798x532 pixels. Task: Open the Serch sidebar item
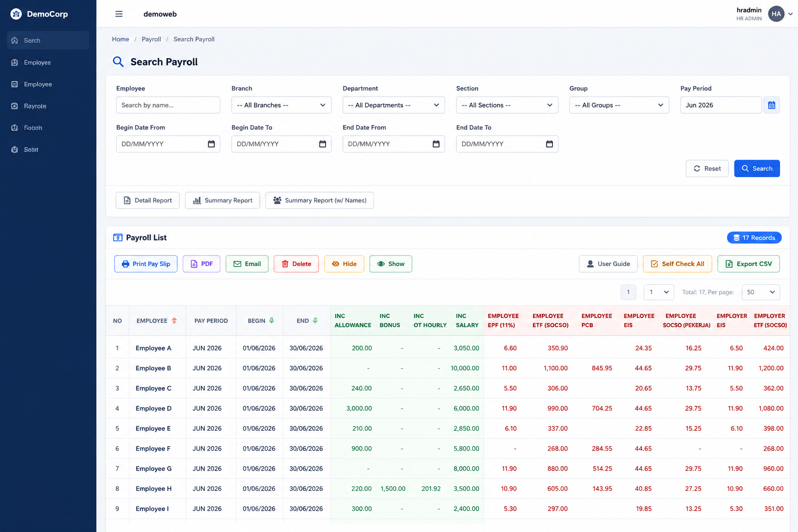(48, 41)
